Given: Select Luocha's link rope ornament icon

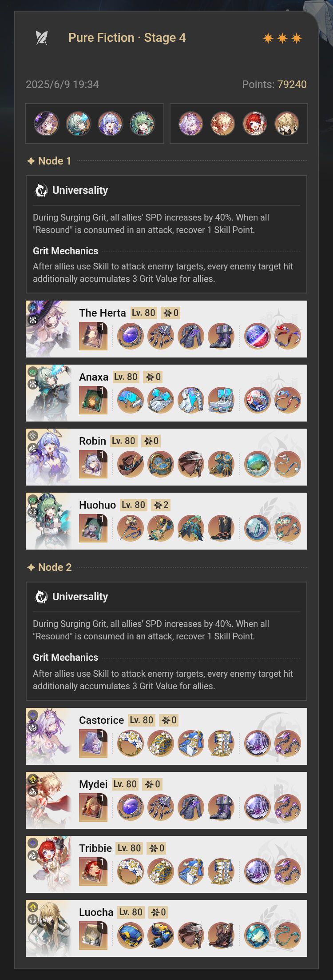Looking at the screenshot, I should tap(288, 936).
